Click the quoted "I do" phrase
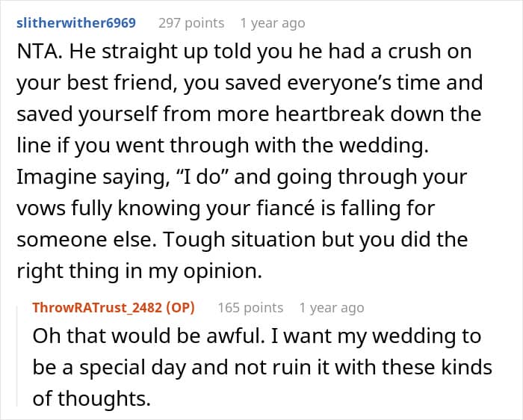Image resolution: width=523 pixels, height=420 pixels. click(201, 177)
